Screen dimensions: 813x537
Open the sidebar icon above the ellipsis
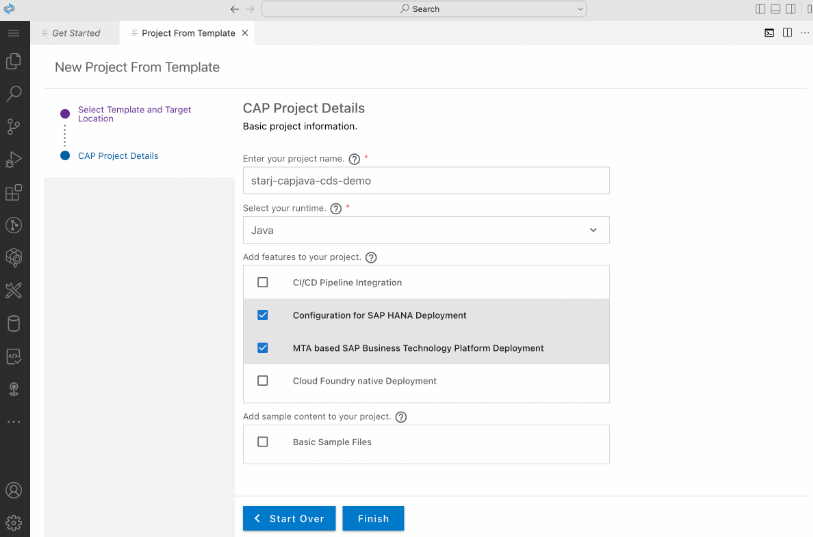13,389
